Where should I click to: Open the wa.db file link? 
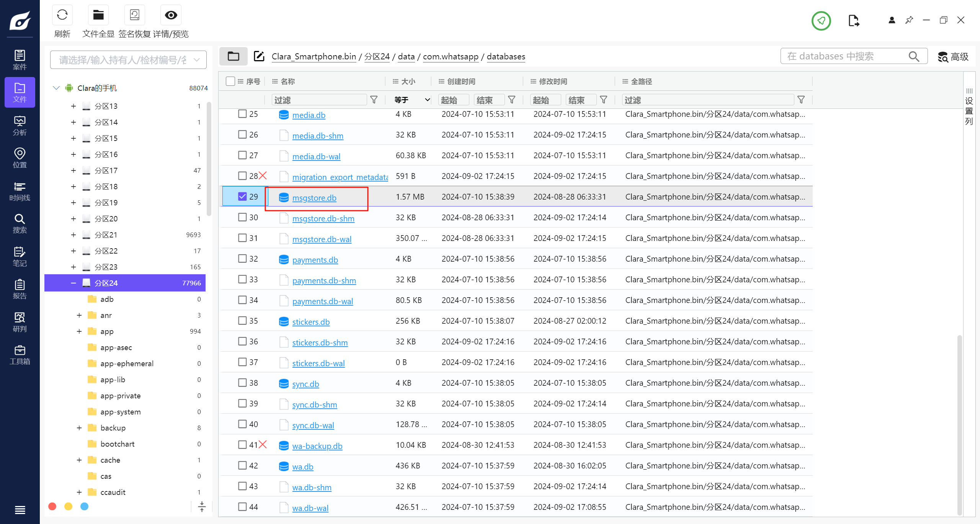point(302,467)
